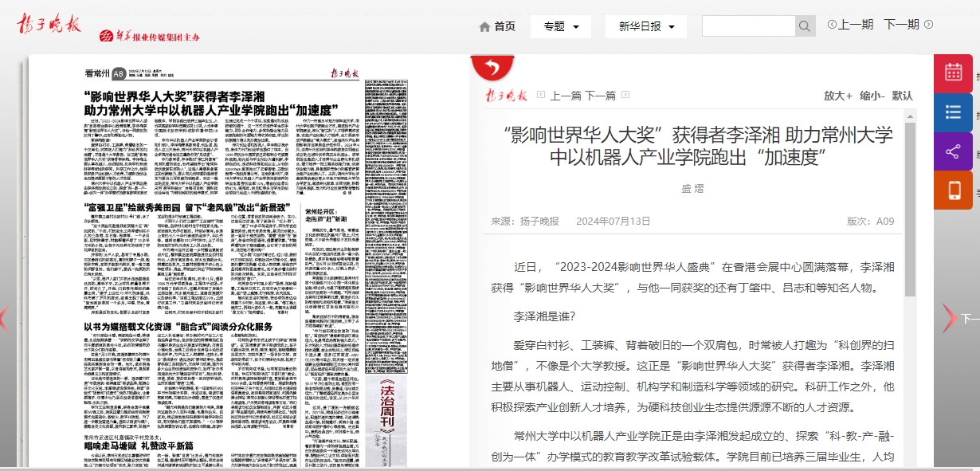Click the previous-page arrow at left edge
Screen dimensions: 980x471
(x=3, y=318)
